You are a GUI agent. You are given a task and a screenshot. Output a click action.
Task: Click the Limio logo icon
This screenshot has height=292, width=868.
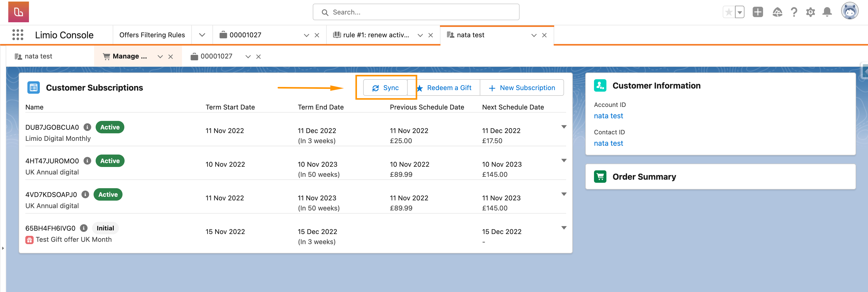click(x=19, y=12)
